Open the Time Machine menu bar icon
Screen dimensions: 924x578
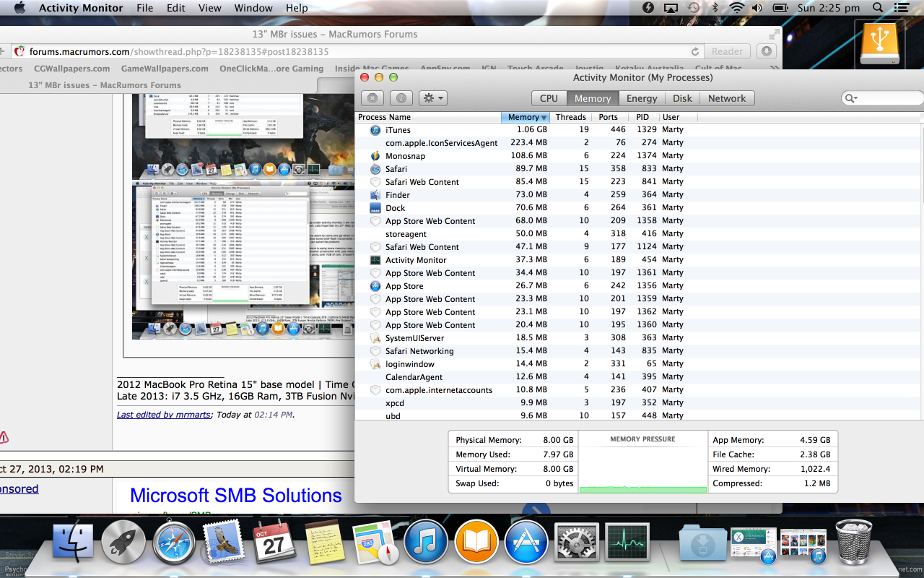point(694,8)
